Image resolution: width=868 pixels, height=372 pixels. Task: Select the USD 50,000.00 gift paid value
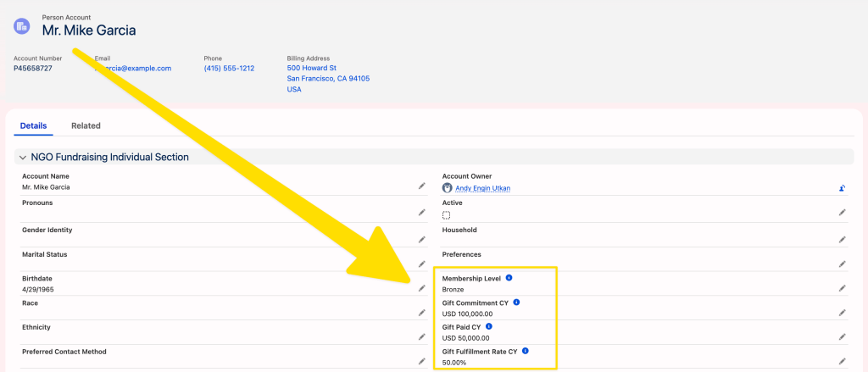[x=465, y=337]
